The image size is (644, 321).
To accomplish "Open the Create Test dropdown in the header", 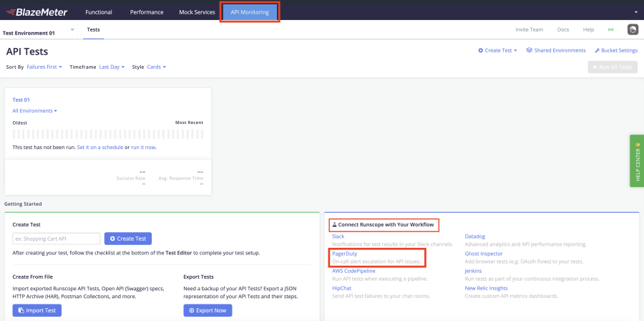I will coord(498,50).
